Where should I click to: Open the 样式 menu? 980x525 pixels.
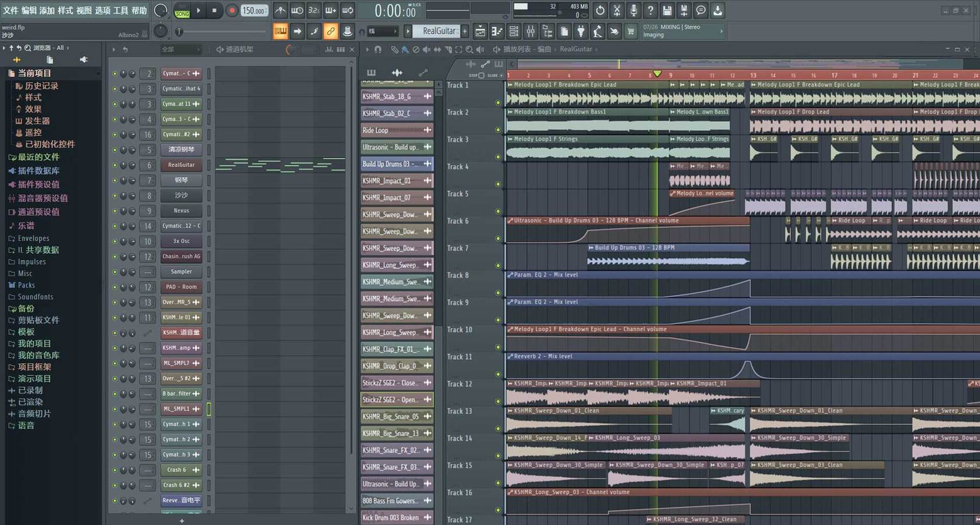click(65, 10)
